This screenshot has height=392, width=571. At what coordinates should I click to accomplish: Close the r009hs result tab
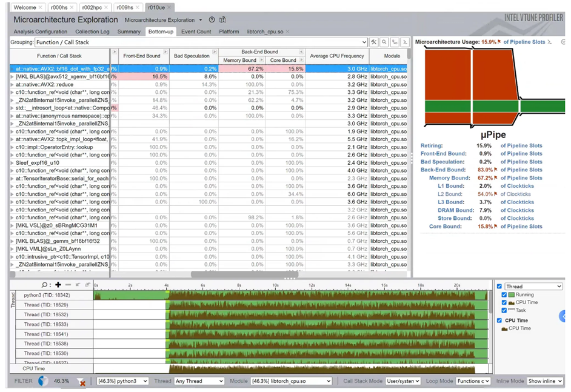[x=137, y=7]
